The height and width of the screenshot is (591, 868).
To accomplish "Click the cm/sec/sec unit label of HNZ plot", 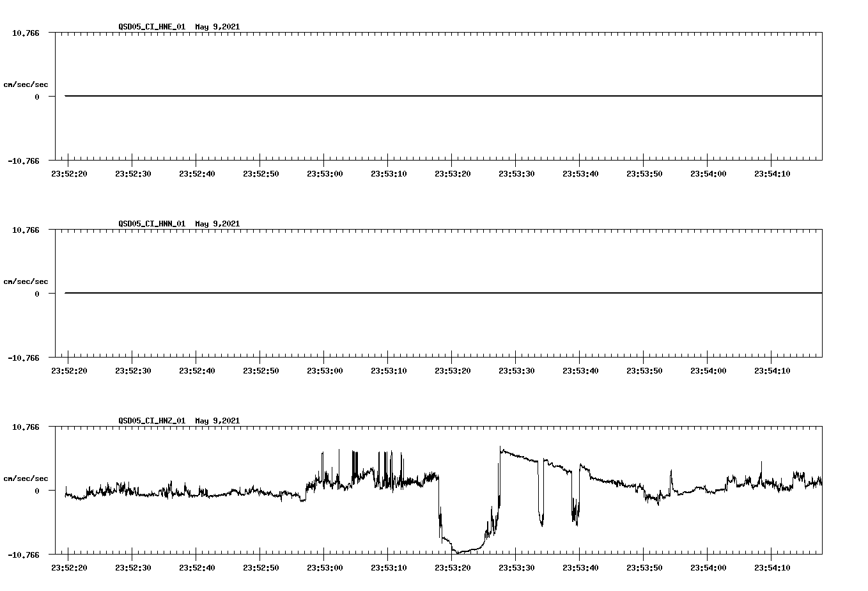I will click(x=26, y=478).
